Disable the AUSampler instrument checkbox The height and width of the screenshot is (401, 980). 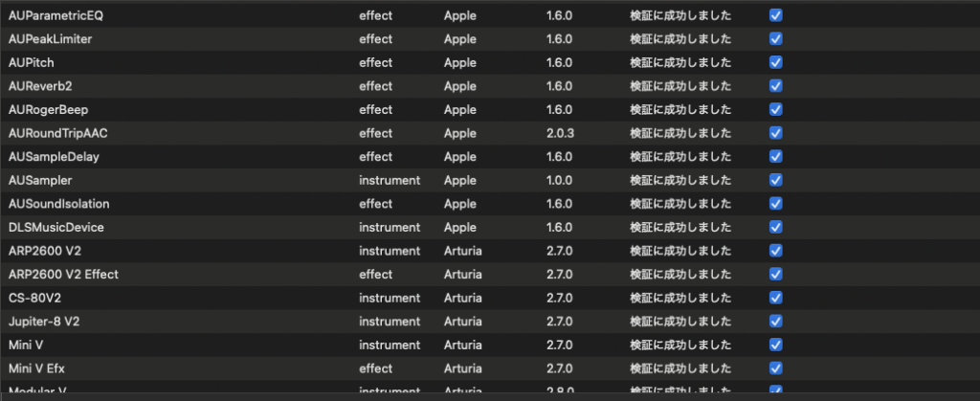tap(776, 180)
